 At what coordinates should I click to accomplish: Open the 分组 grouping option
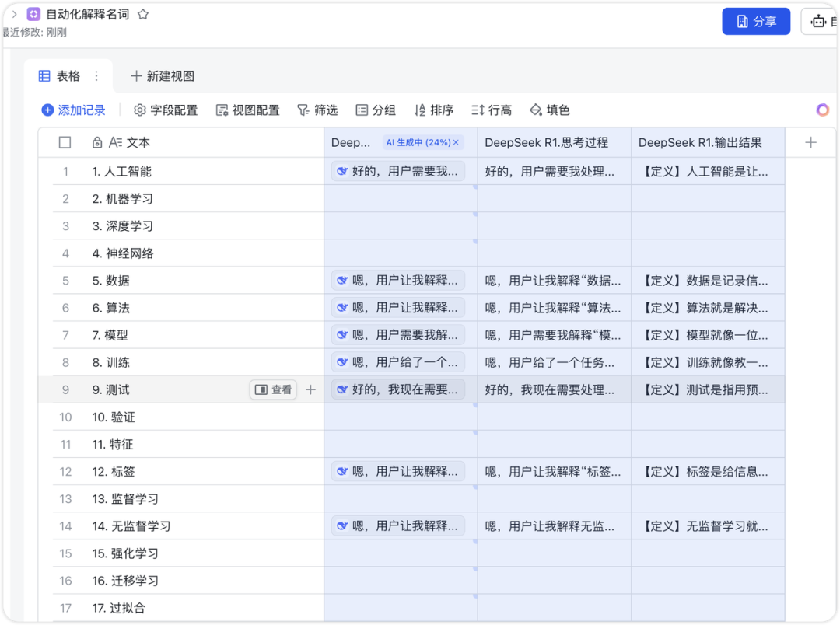click(x=376, y=110)
